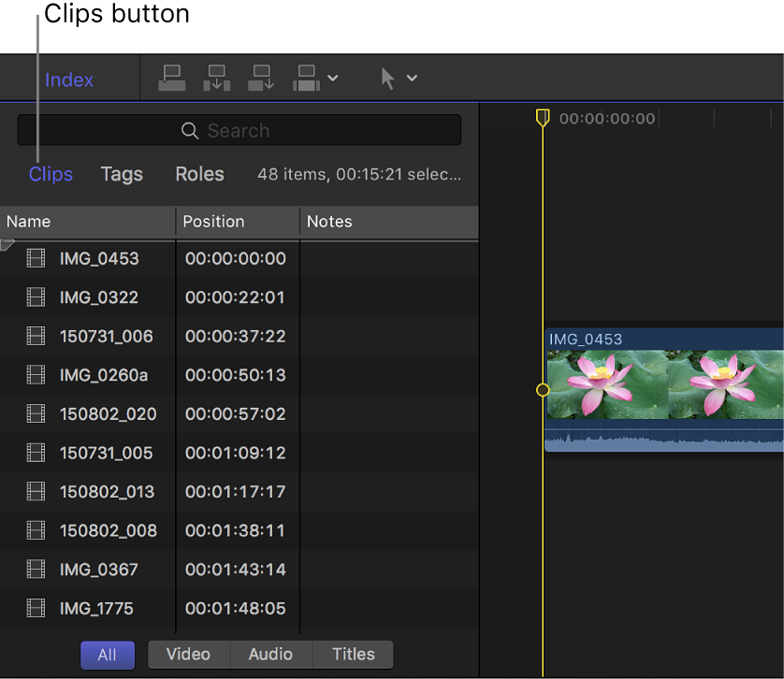Select the Overwrite edit icon
The width and height of the screenshot is (784, 679).
point(306,78)
